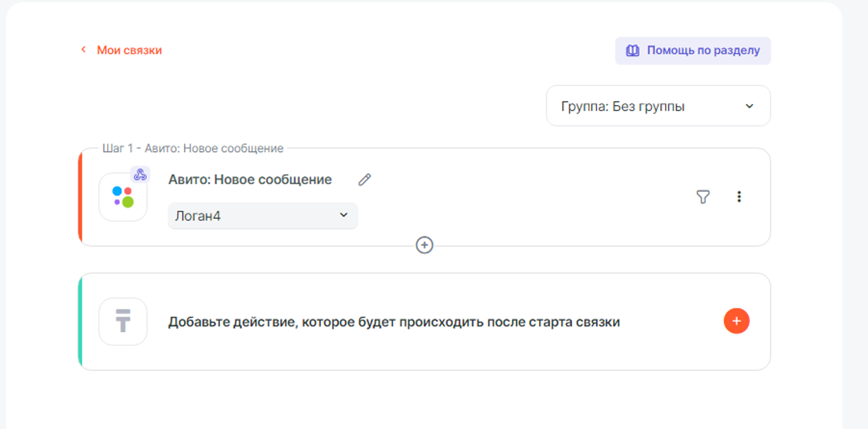The height and width of the screenshot is (429, 868).
Task: Click the purple webhook badge on Авито icon
Action: [141, 175]
